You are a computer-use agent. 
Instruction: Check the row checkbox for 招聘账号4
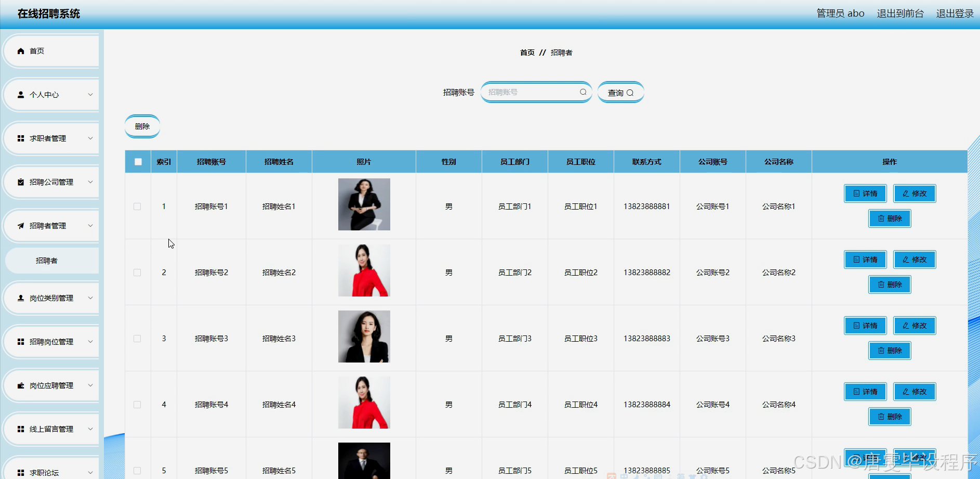[x=137, y=405]
